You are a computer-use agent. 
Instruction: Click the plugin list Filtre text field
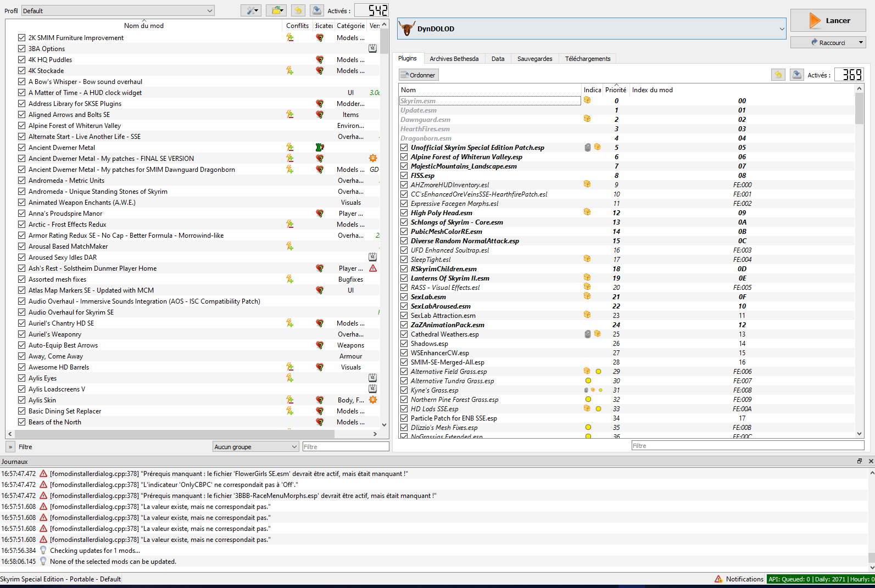tap(748, 446)
